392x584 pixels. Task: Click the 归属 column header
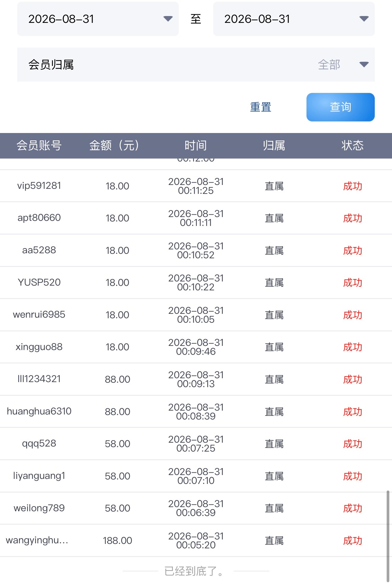(x=274, y=145)
